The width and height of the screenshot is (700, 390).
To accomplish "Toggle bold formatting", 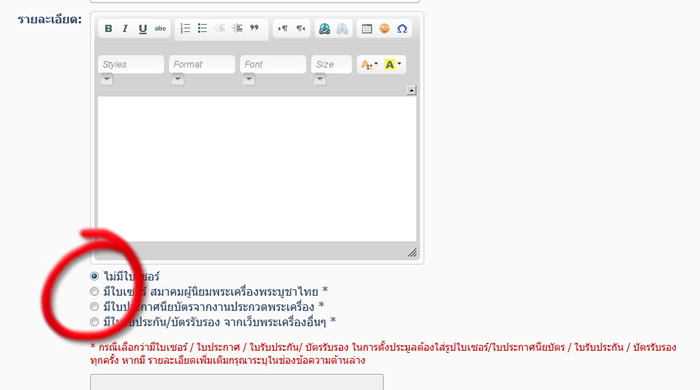I will pyautogui.click(x=108, y=29).
